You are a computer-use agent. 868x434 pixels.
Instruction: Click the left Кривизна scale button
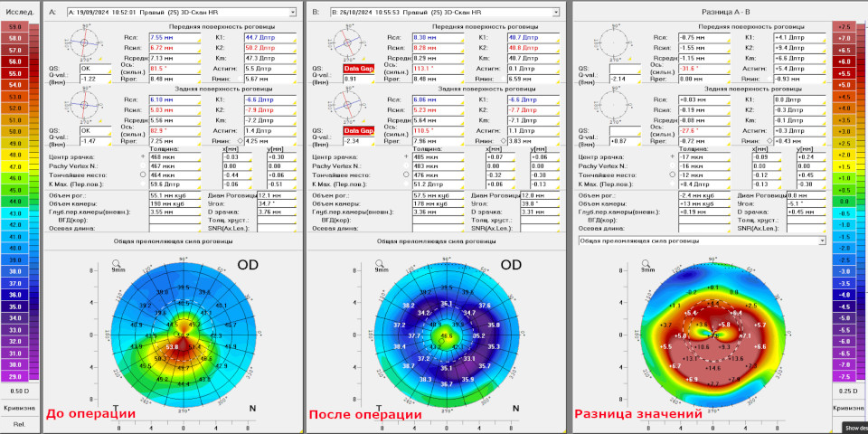[x=21, y=408]
